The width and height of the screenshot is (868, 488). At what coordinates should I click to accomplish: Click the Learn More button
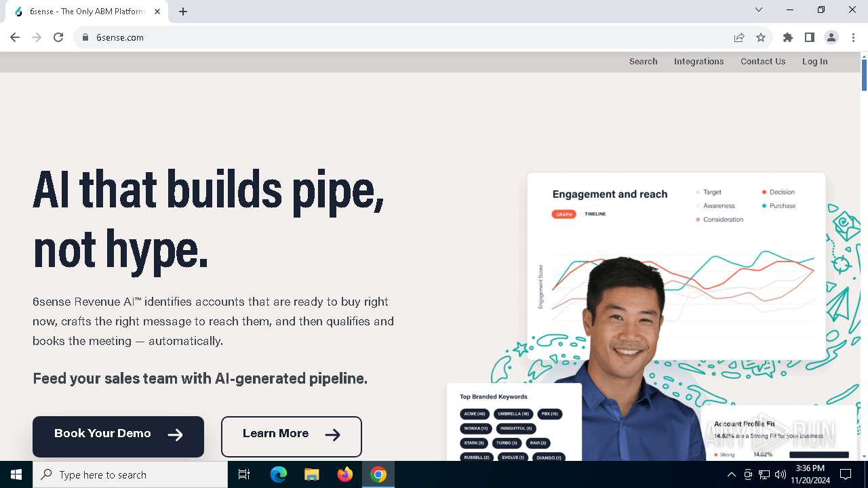[x=292, y=436]
